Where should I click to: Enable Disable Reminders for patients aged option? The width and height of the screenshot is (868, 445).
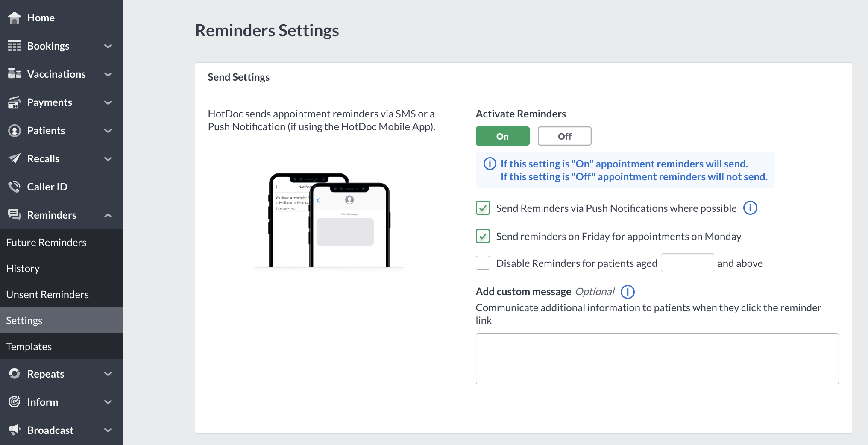(x=482, y=263)
